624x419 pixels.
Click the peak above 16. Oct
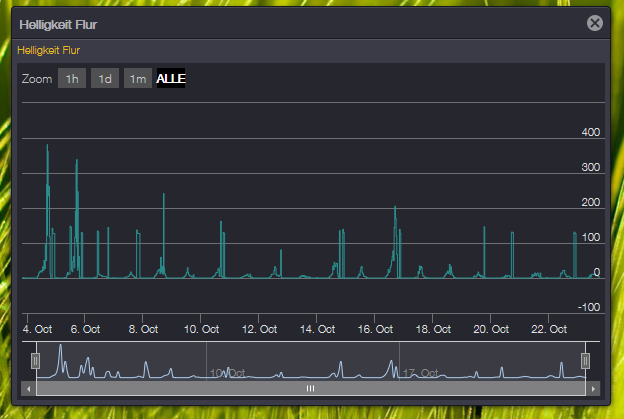pyautogui.click(x=395, y=208)
